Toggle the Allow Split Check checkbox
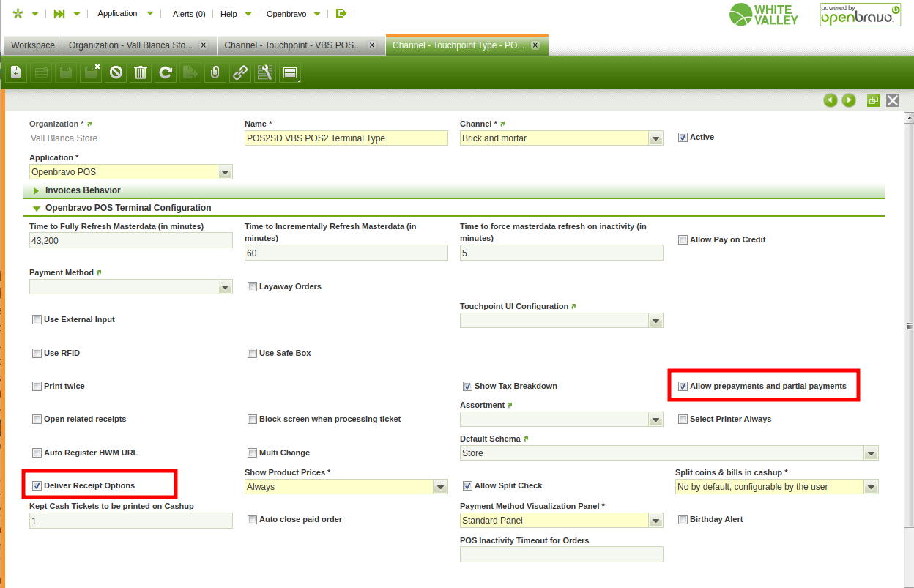Viewport: 914px width, 588px height. pos(467,485)
